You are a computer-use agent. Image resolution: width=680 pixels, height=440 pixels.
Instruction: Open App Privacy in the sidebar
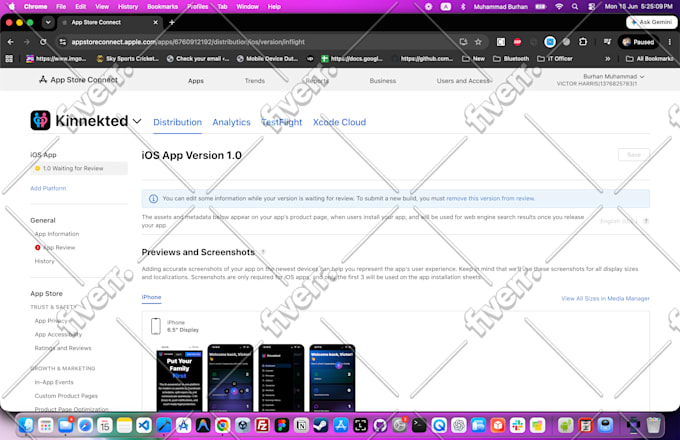point(51,321)
